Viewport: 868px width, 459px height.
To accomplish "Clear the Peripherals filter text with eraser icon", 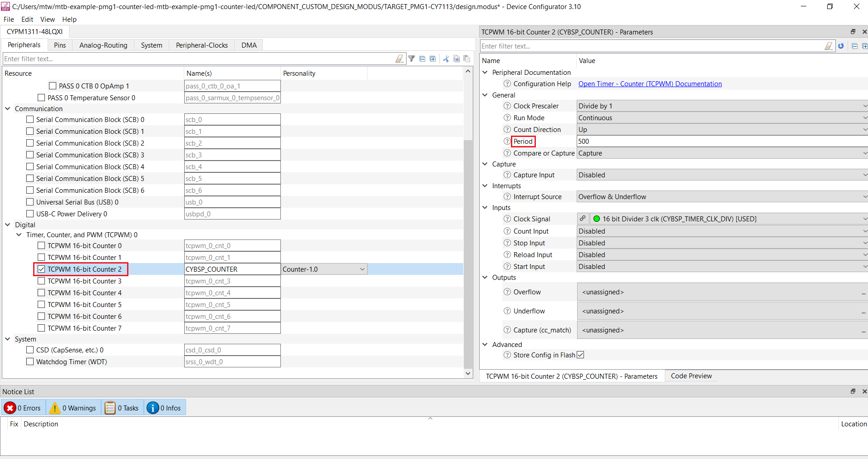I will pyautogui.click(x=399, y=59).
